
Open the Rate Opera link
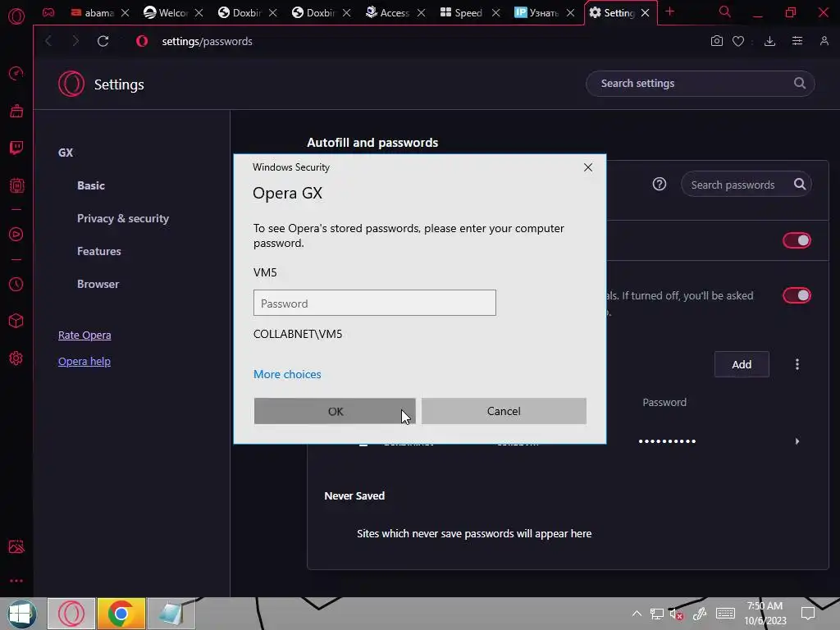(84, 335)
